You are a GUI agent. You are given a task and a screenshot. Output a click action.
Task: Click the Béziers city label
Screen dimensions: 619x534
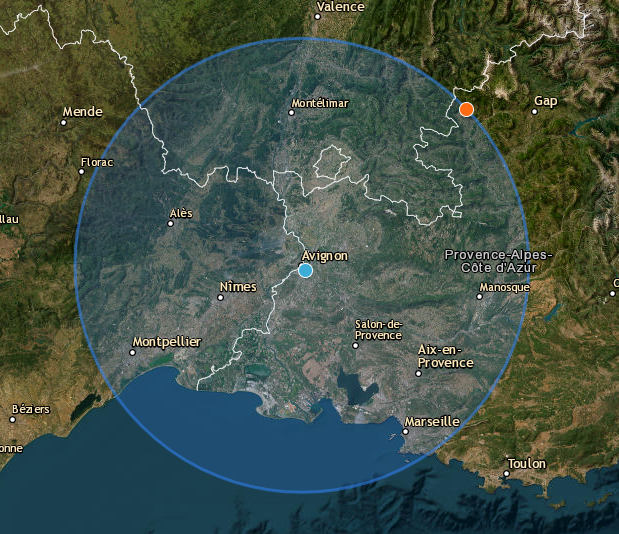[30, 409]
